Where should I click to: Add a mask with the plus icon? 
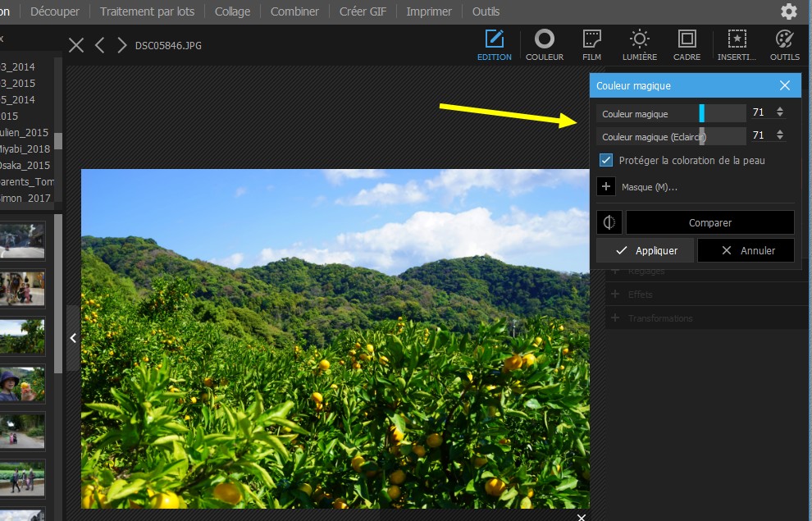click(x=606, y=186)
